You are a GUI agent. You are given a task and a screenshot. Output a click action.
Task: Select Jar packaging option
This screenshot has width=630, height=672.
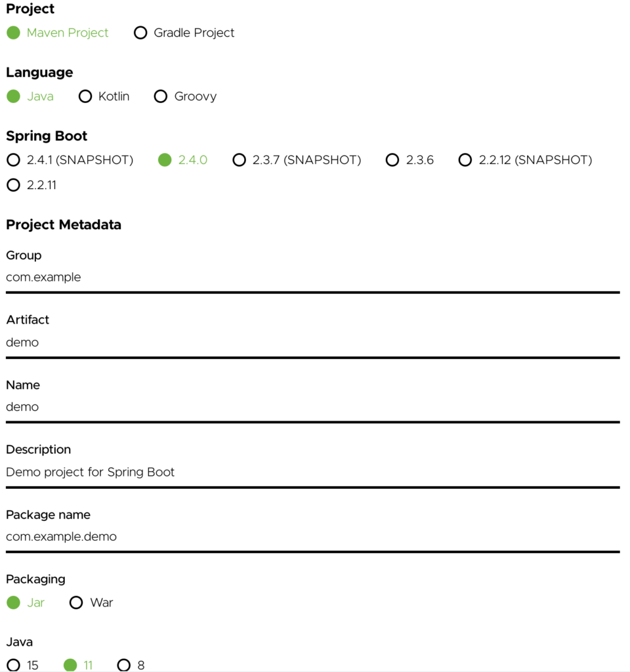coord(13,602)
